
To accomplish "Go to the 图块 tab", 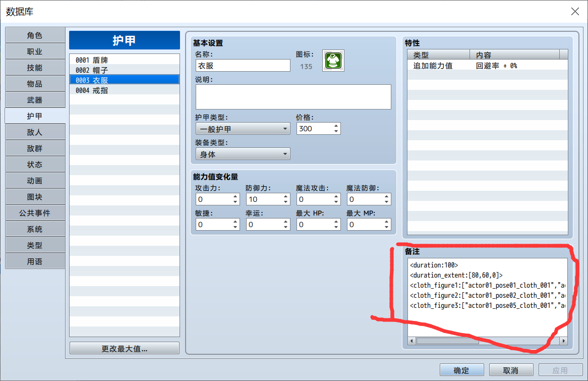I will tap(35, 197).
